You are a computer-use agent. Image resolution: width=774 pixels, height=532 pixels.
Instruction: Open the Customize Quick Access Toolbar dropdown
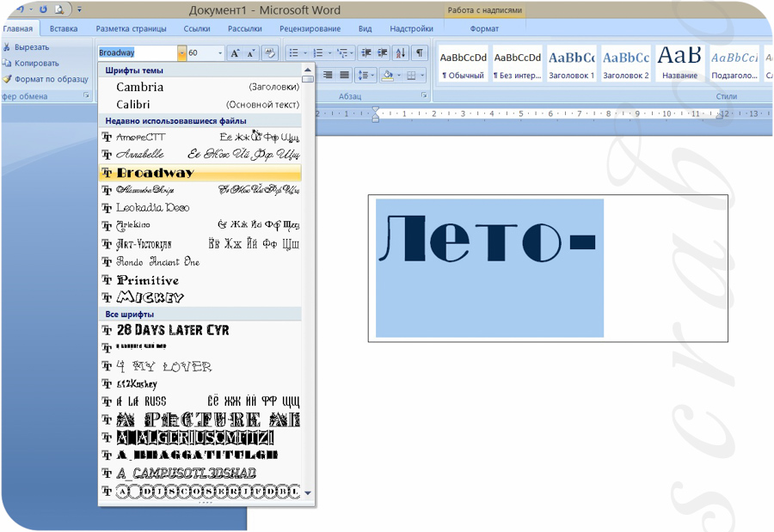(x=79, y=9)
